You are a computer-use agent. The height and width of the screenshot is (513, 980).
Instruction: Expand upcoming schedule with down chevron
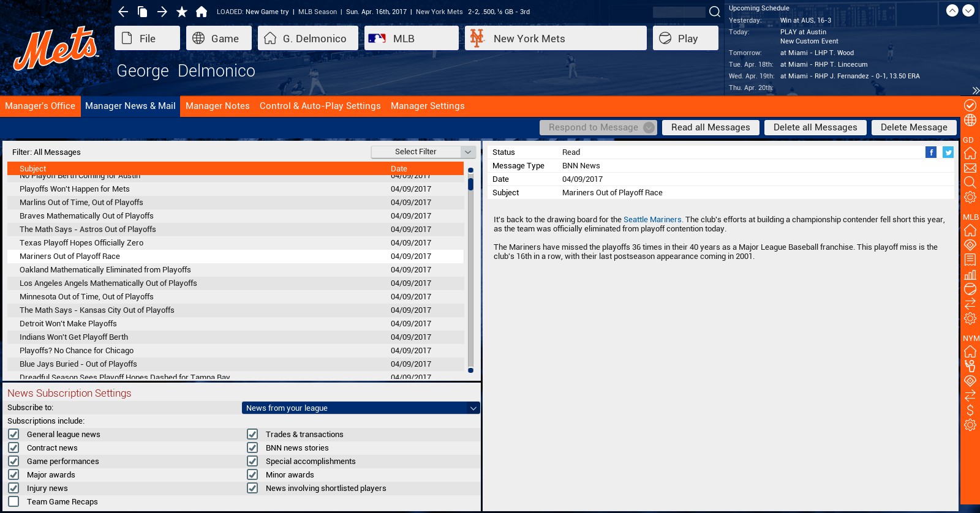(x=968, y=10)
